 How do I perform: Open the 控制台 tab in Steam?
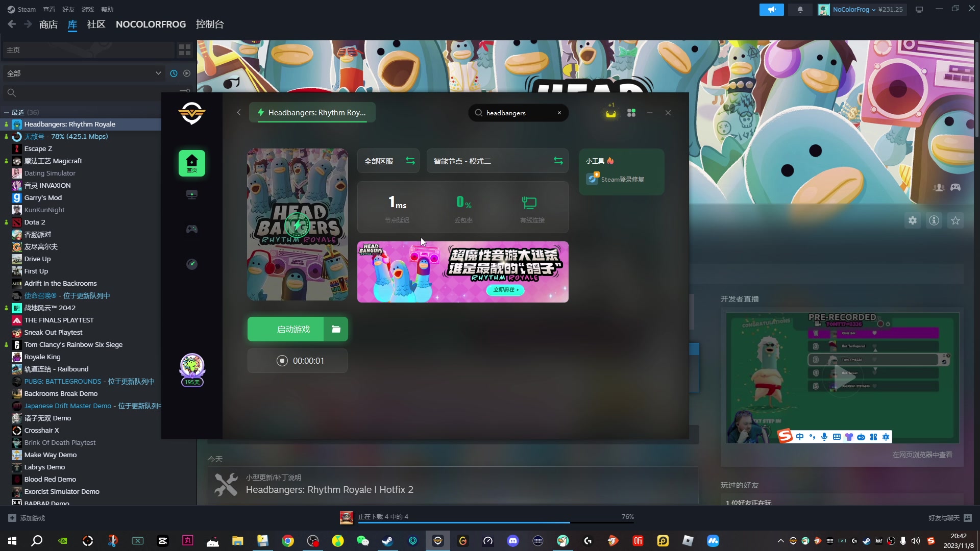[210, 24]
